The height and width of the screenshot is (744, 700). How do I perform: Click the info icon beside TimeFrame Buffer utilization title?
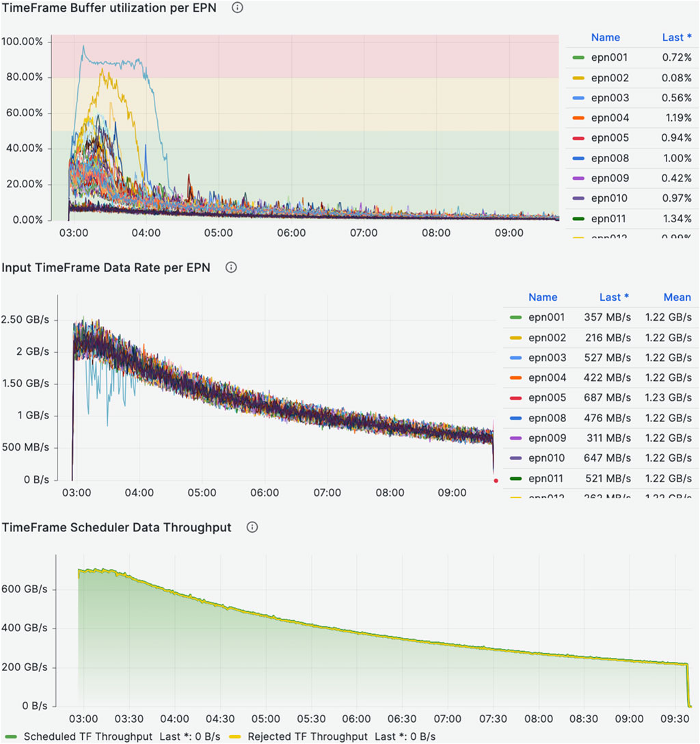[236, 8]
